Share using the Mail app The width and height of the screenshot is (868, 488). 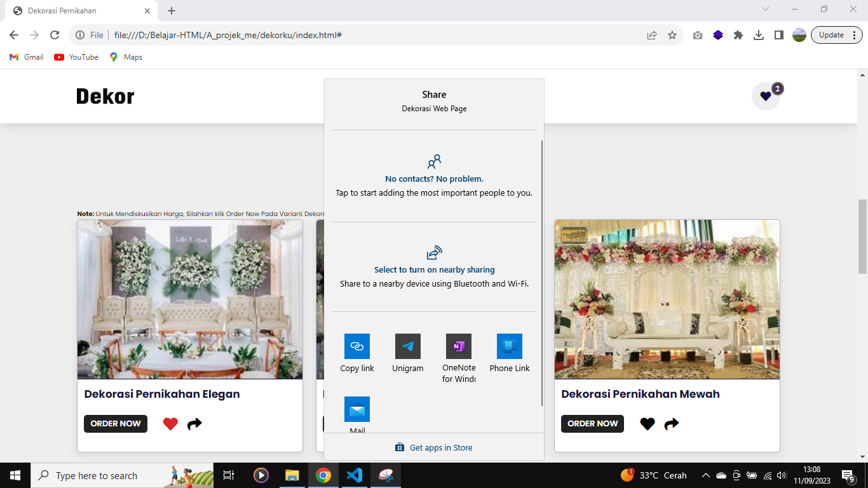click(x=356, y=410)
